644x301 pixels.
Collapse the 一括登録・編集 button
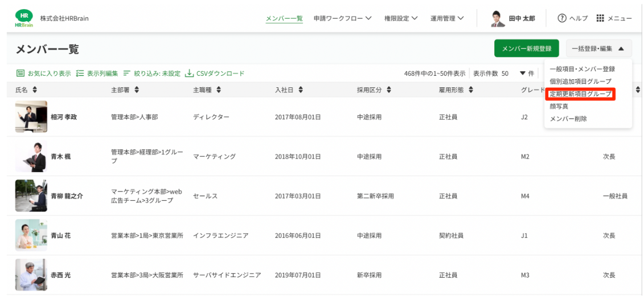(x=598, y=48)
